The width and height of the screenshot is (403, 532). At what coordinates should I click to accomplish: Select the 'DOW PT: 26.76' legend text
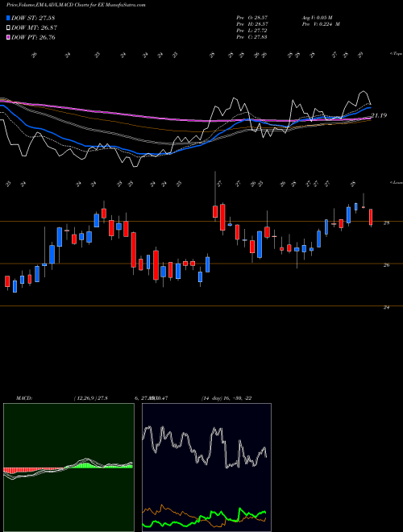pyautogui.click(x=33, y=37)
